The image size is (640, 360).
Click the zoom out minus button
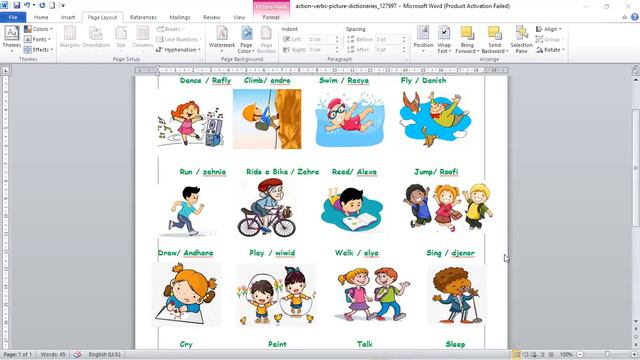pyautogui.click(x=580, y=354)
